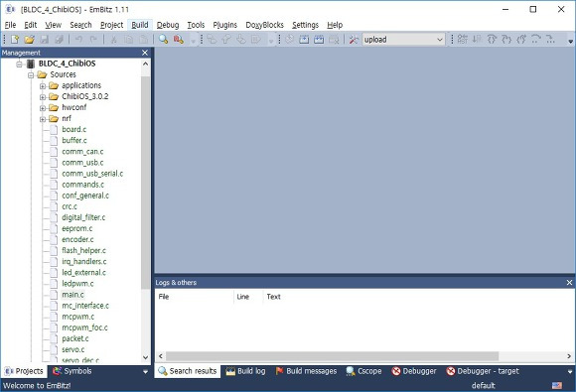Expand the hwconf folder
The image size is (576, 392).
(43, 108)
